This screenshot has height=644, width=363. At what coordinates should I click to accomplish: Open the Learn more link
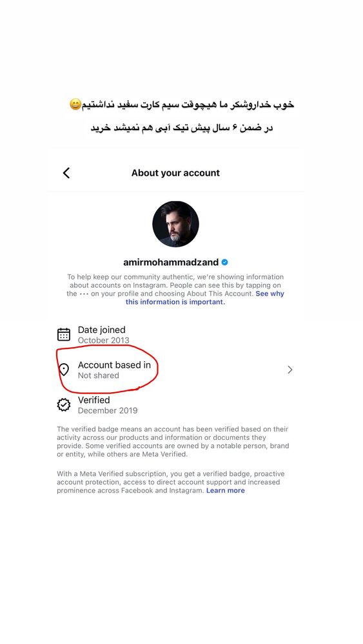(x=225, y=490)
